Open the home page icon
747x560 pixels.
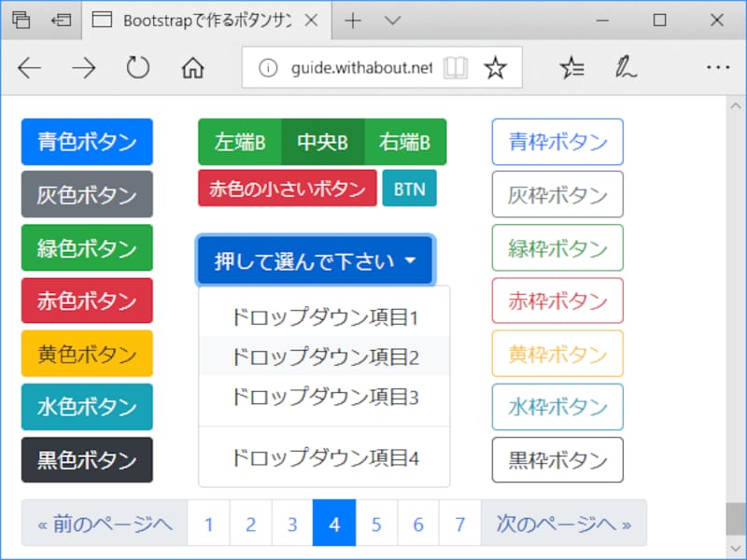(192, 67)
